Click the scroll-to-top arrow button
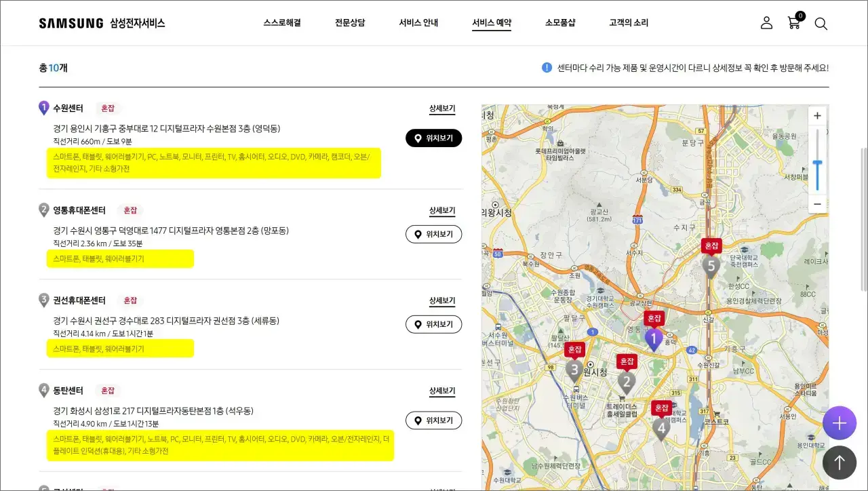 [840, 463]
